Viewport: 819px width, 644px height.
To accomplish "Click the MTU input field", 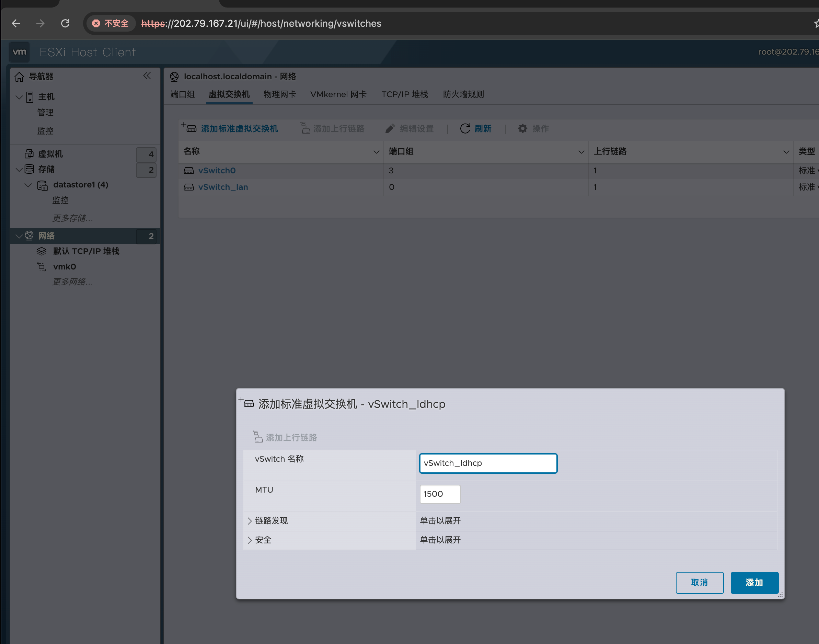I will click(x=440, y=494).
